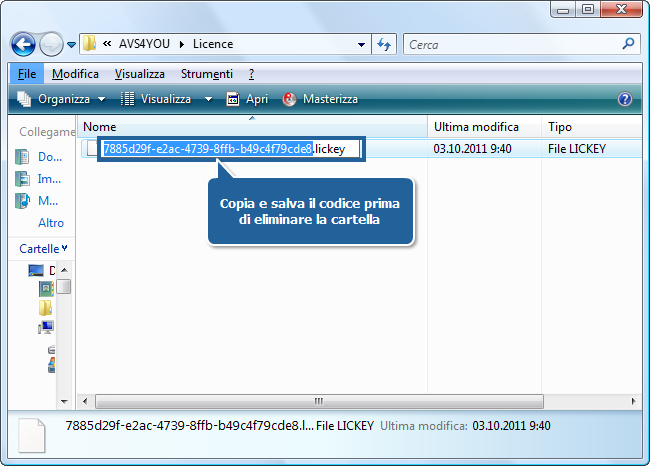Select the computer icon in folder tree
This screenshot has height=466, width=650.
click(x=46, y=327)
